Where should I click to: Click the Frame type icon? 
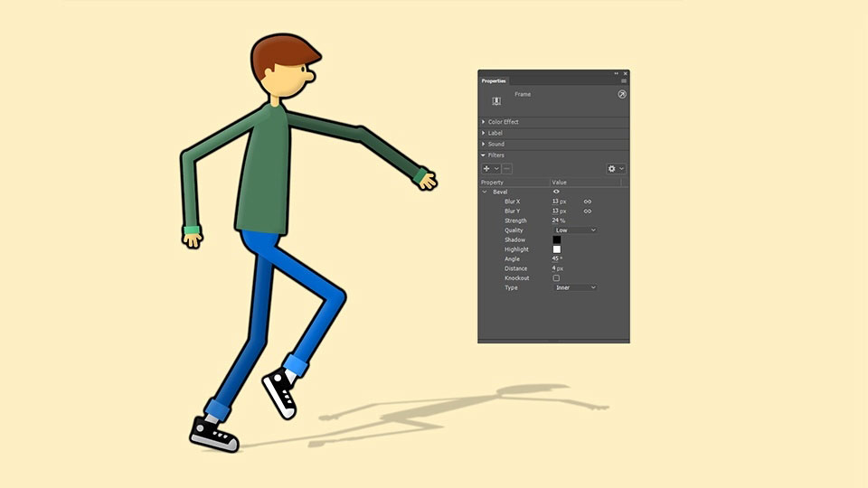tap(496, 101)
